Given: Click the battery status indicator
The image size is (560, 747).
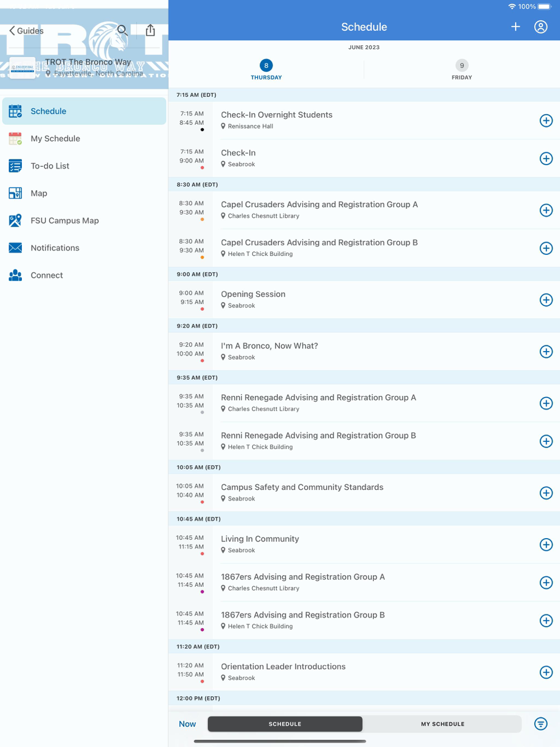Looking at the screenshot, I should [544, 7].
